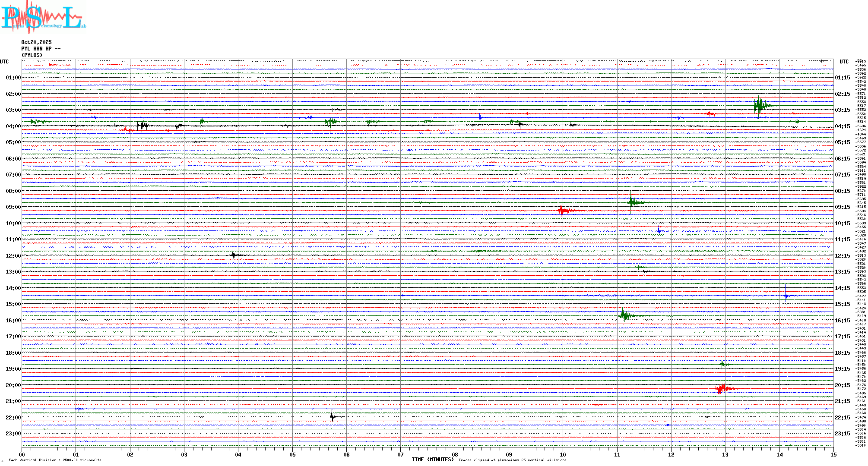The height and width of the screenshot is (466, 868).
Task: Click the Traces clipped footer note
Action: (512, 460)
